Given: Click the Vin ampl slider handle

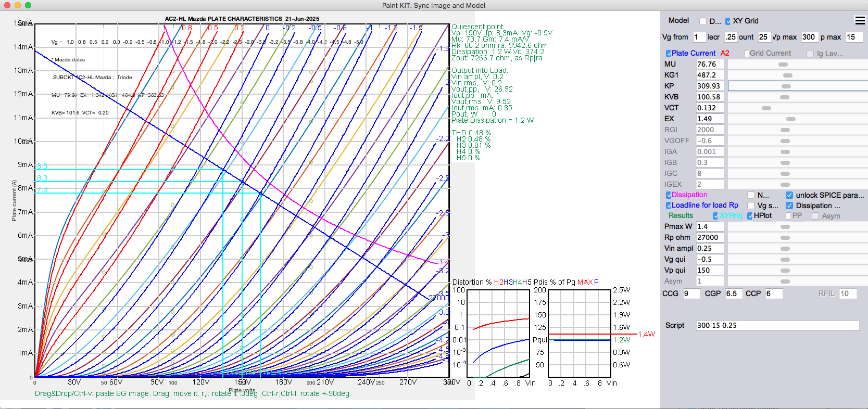Looking at the screenshot, I should coord(785,249).
